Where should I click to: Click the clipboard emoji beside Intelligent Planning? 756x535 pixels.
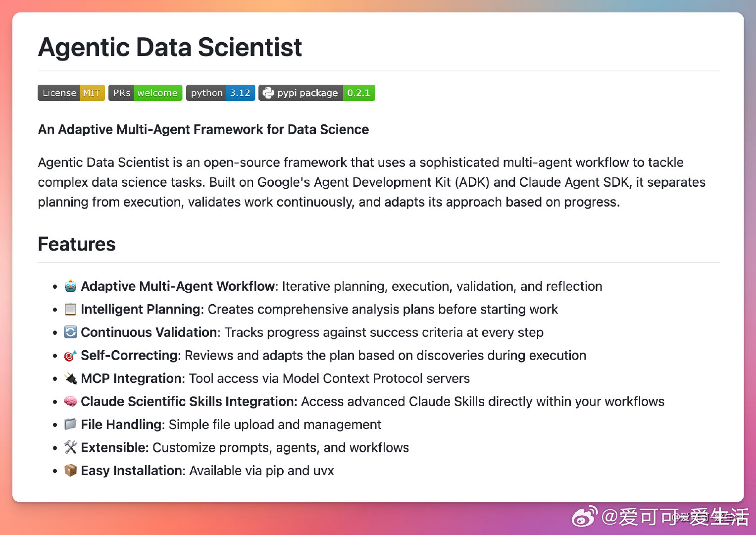click(x=70, y=310)
